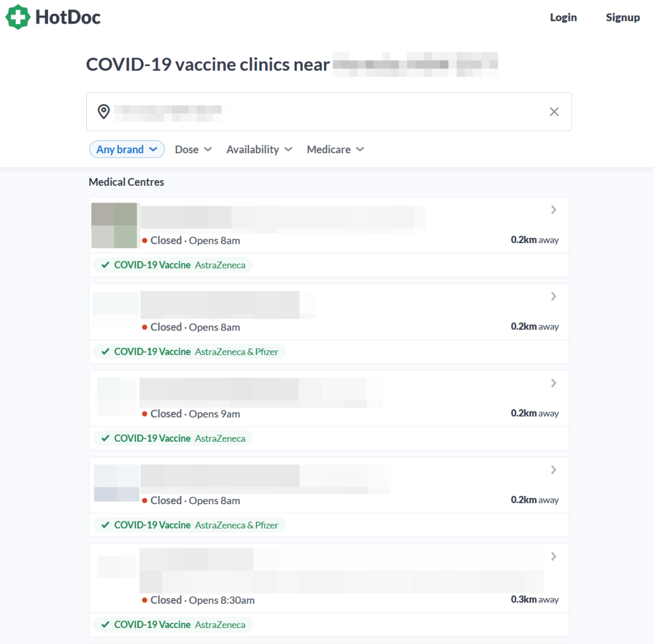The image size is (654, 644).
Task: Open the Any brand filter dropdown
Action: tap(126, 149)
